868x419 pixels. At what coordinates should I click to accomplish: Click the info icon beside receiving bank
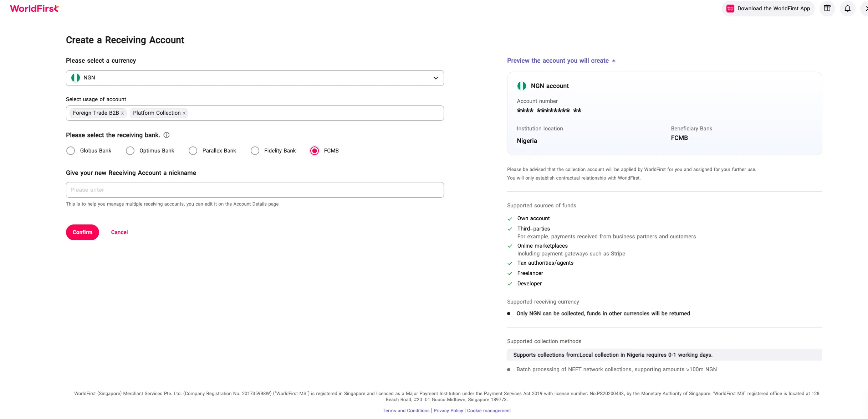166,135
